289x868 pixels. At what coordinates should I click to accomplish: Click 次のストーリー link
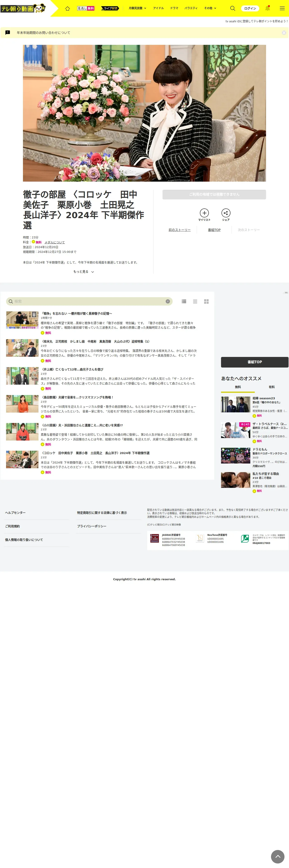(x=249, y=230)
